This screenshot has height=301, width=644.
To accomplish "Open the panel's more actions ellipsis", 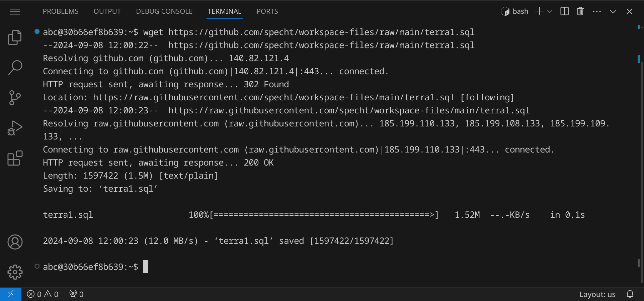I will click(x=596, y=11).
